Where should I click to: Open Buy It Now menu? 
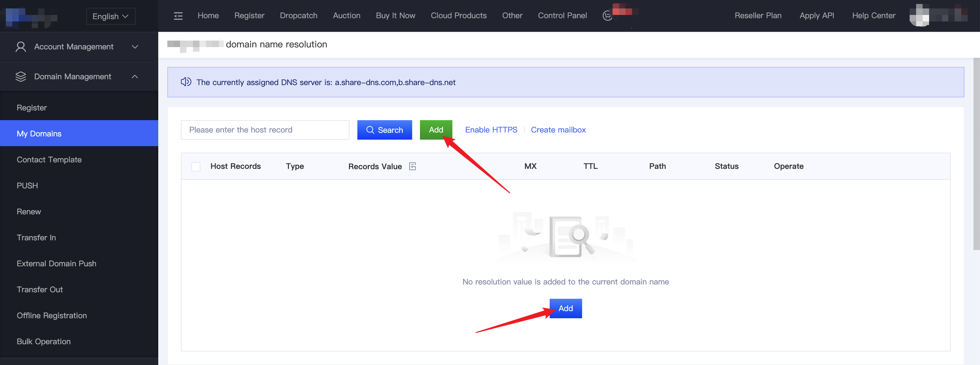(396, 16)
